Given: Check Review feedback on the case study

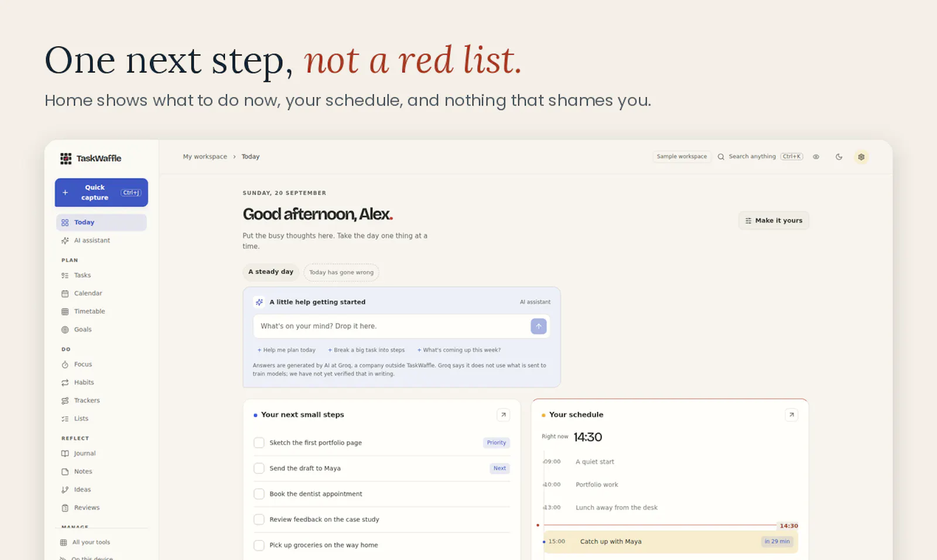Looking at the screenshot, I should click(x=259, y=520).
